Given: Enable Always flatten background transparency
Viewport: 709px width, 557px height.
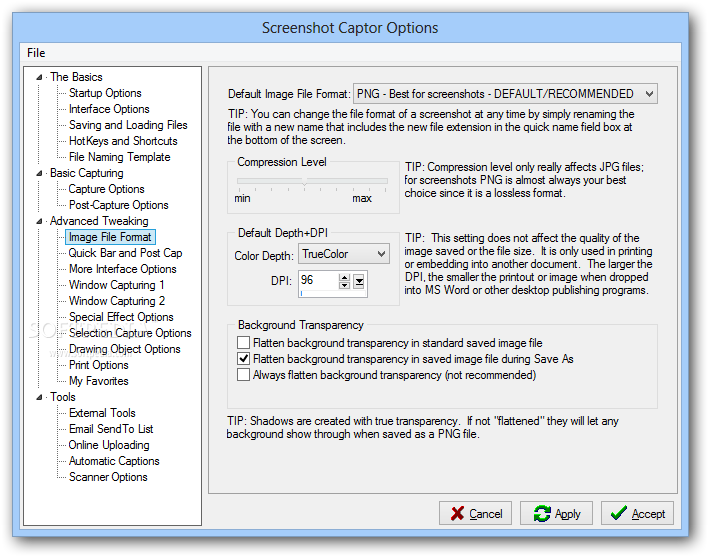Looking at the screenshot, I should [243, 375].
